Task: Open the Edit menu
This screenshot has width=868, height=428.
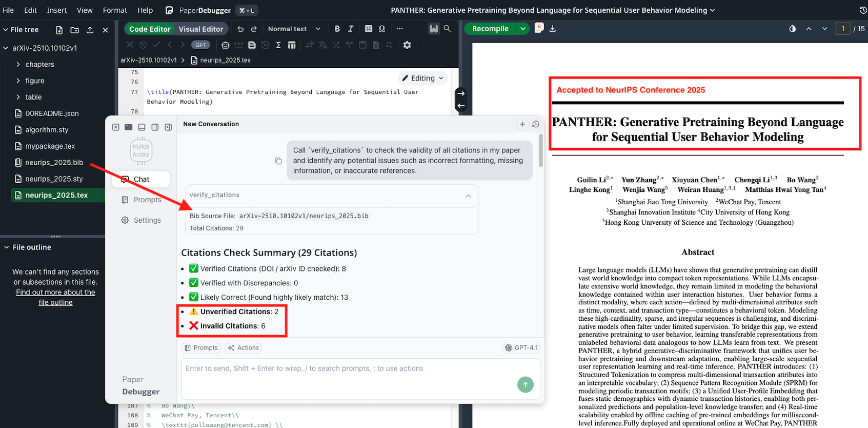Action: [30, 10]
